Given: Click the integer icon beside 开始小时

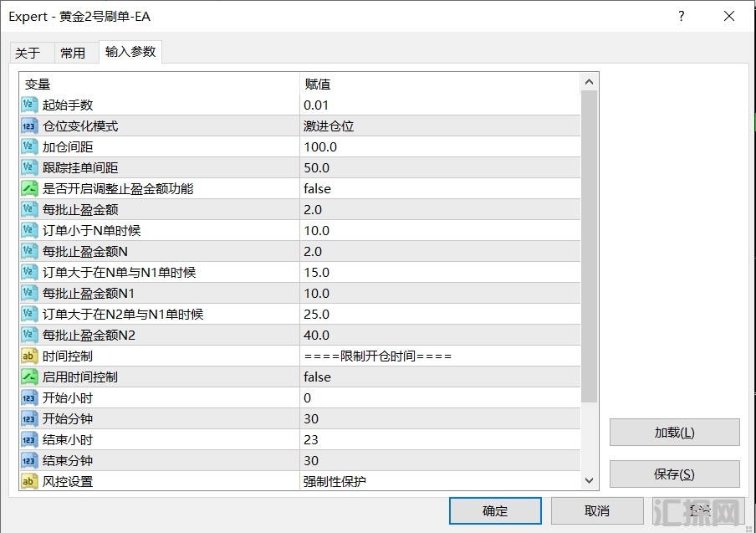Looking at the screenshot, I should pyautogui.click(x=29, y=398).
